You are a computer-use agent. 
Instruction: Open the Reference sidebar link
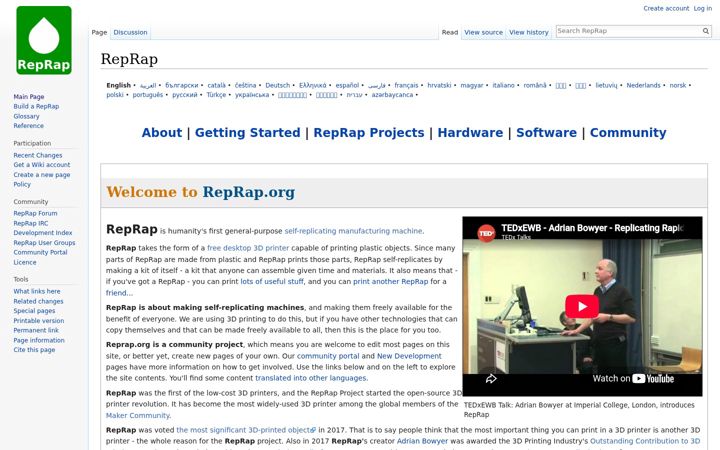28,126
